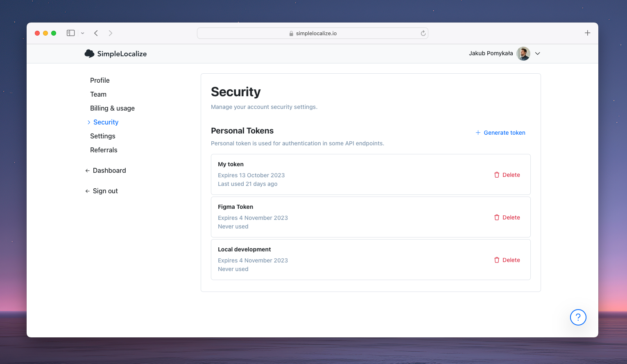Click the lock icon in address bar
This screenshot has width=627, height=364.
coord(291,34)
